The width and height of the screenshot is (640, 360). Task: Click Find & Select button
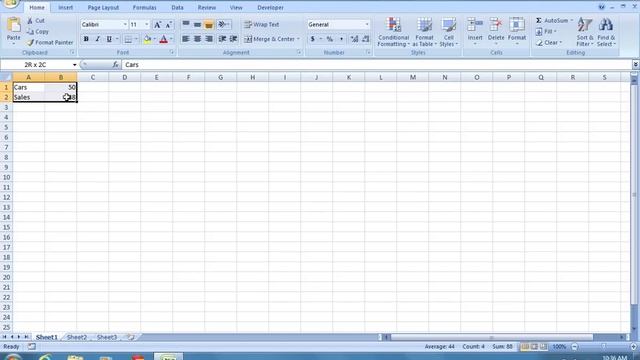(x=606, y=32)
